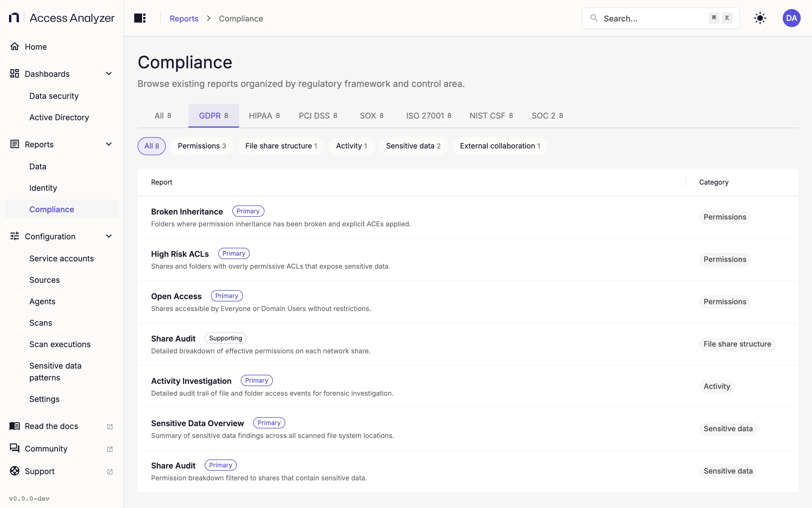
Task: Filter by Activity 1 chip
Action: (351, 146)
